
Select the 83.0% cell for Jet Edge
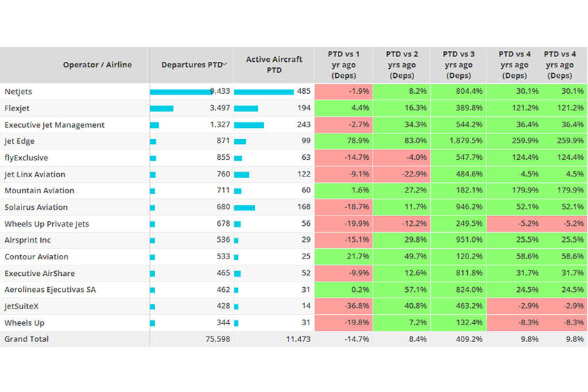click(x=402, y=140)
